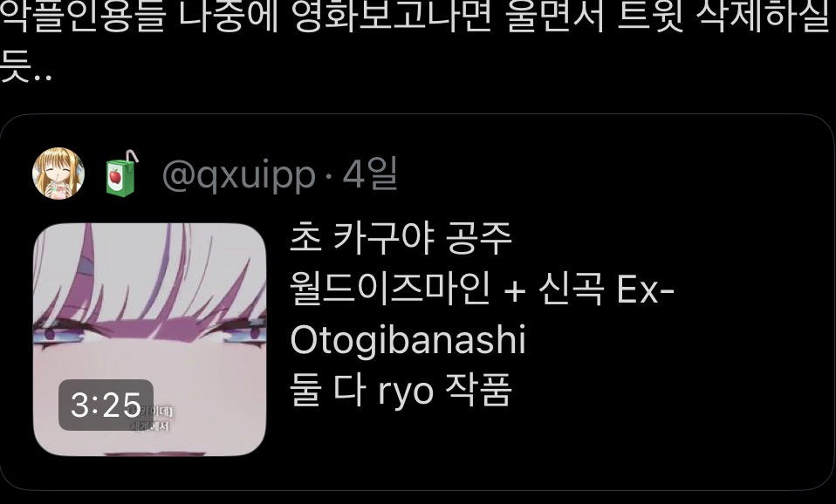This screenshot has width=836, height=504.
Task: Tap the word Otogibanashi
Action: [408, 341]
